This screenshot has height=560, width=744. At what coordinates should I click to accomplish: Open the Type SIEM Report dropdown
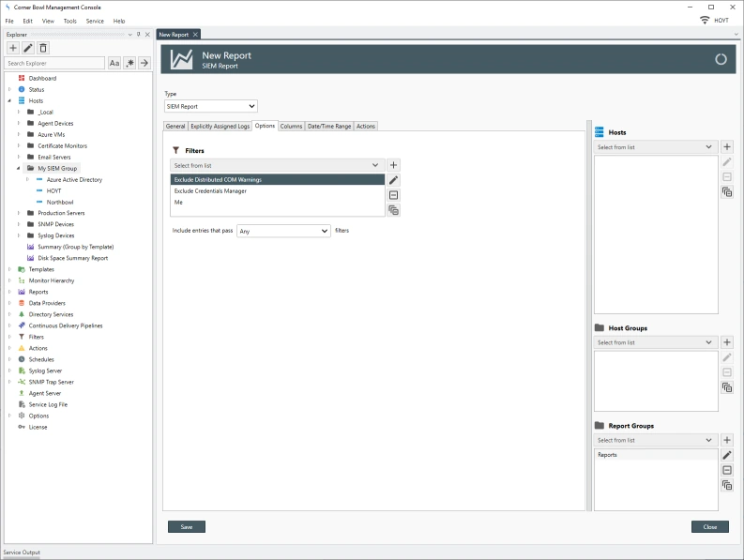(211, 106)
